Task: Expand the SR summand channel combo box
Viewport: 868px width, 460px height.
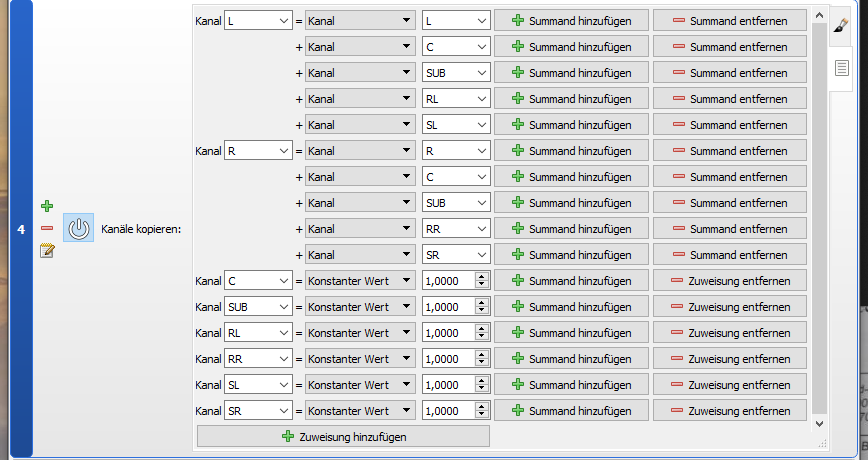Action: pos(456,254)
